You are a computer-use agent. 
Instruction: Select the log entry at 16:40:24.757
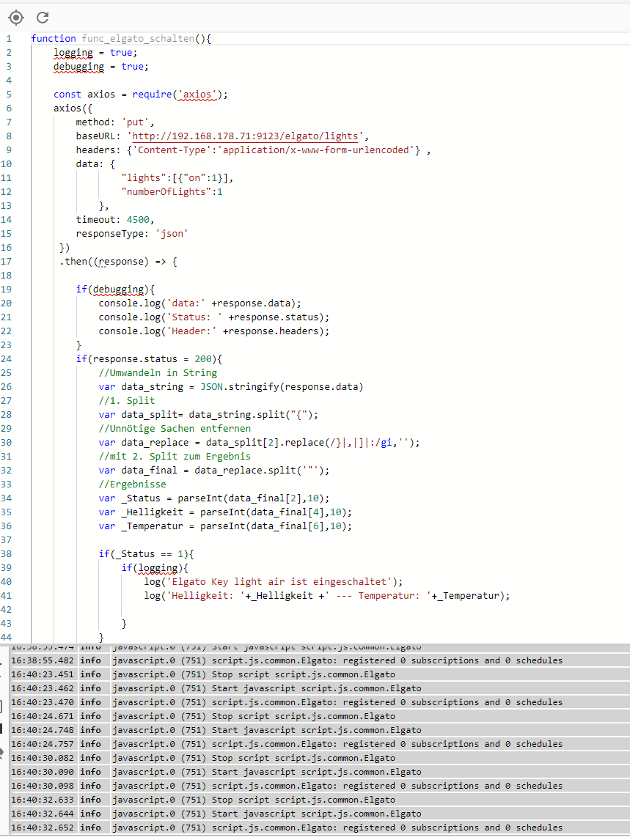[x=320, y=744]
